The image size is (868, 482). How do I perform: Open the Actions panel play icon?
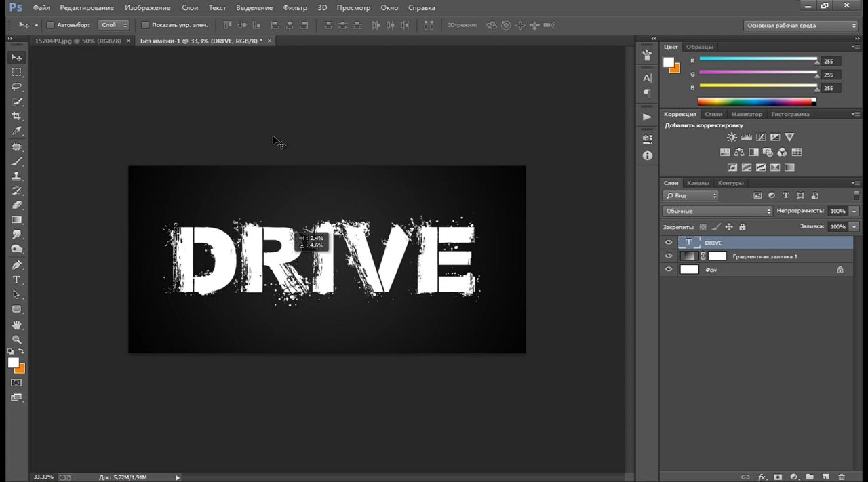tap(647, 117)
